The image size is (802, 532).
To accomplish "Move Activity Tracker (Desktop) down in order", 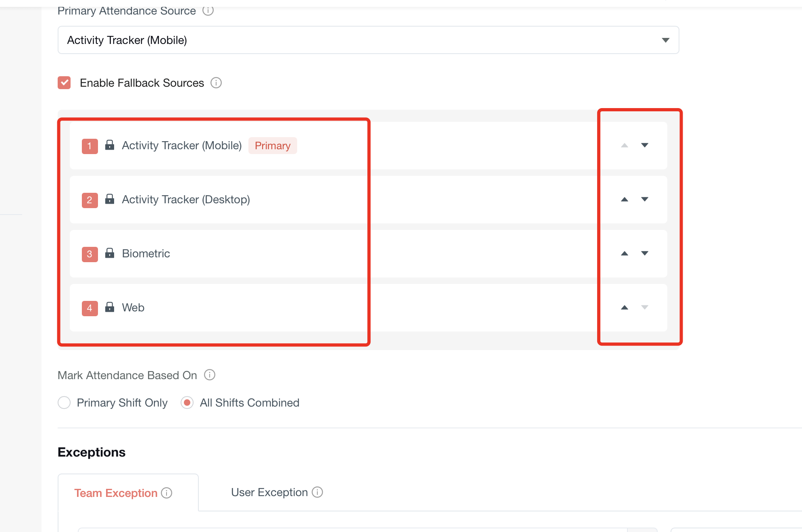I will click(644, 199).
